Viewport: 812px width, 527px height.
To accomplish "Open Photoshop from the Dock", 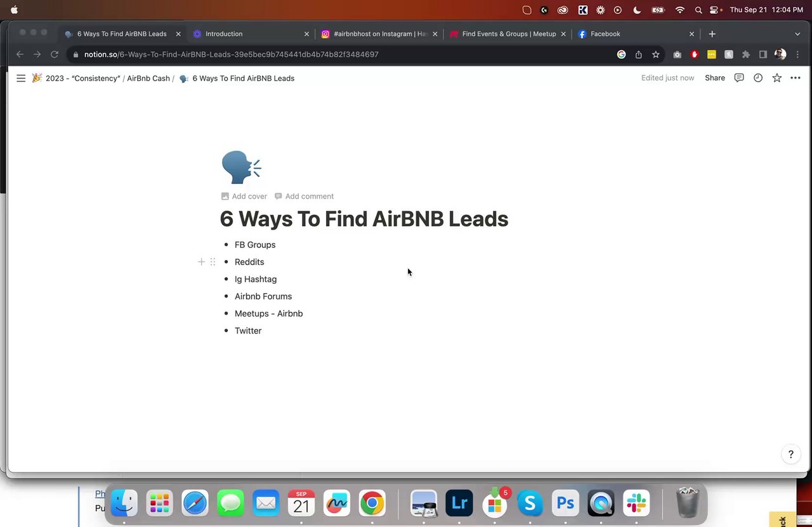I will point(565,504).
